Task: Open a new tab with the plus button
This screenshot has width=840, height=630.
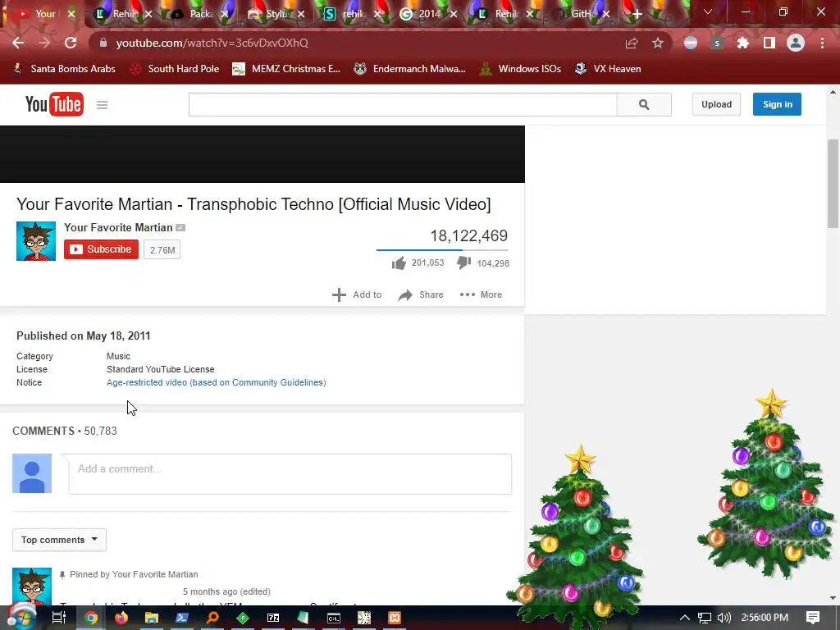Action: click(637, 15)
